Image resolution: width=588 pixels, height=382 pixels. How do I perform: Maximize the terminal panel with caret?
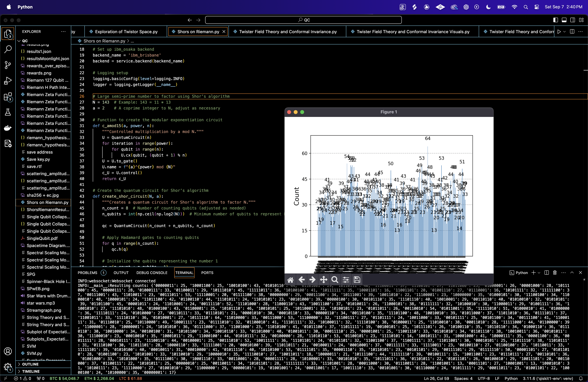click(x=572, y=273)
